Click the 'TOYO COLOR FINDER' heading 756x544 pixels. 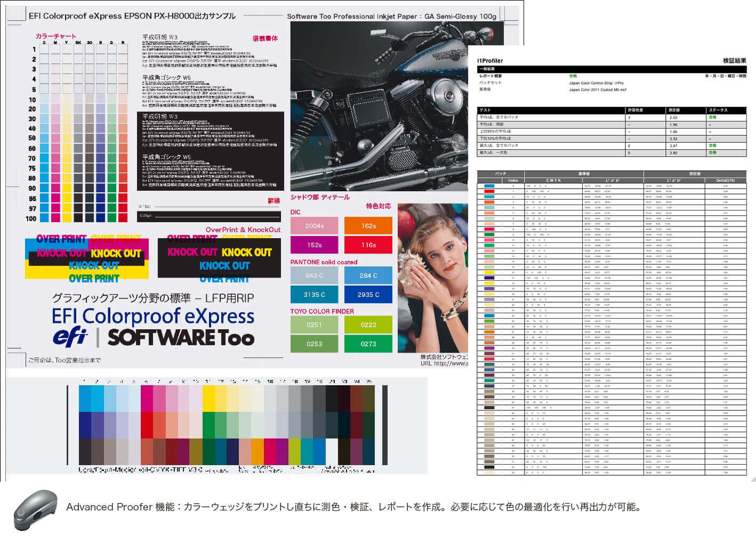coord(322,311)
